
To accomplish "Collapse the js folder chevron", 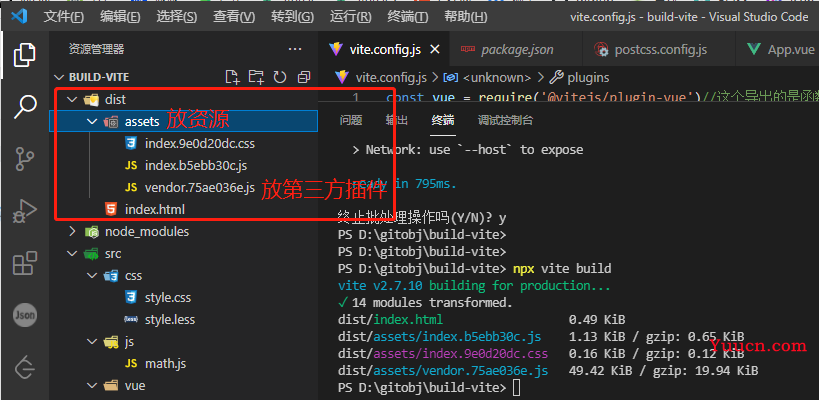I will (x=92, y=342).
